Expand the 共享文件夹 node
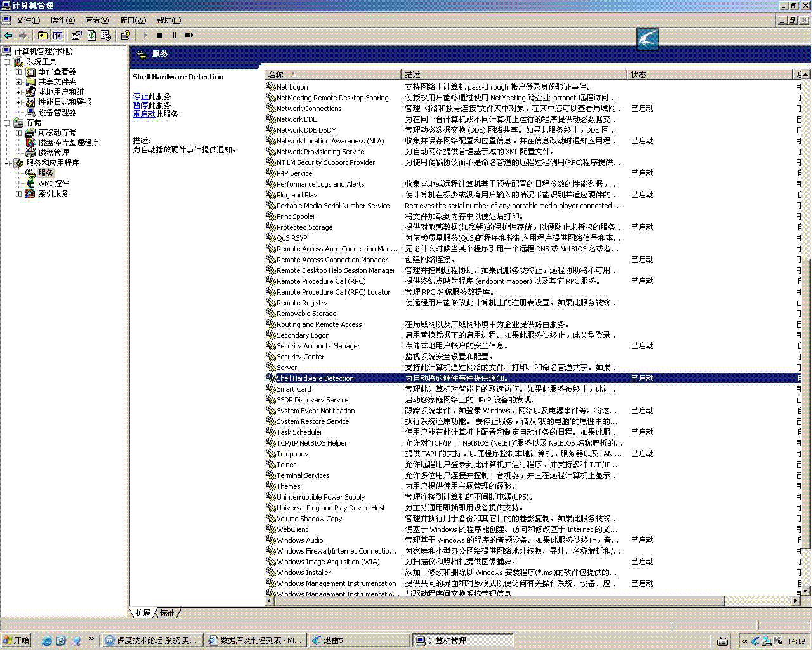Viewport: 812px width, 650px height. (19, 82)
